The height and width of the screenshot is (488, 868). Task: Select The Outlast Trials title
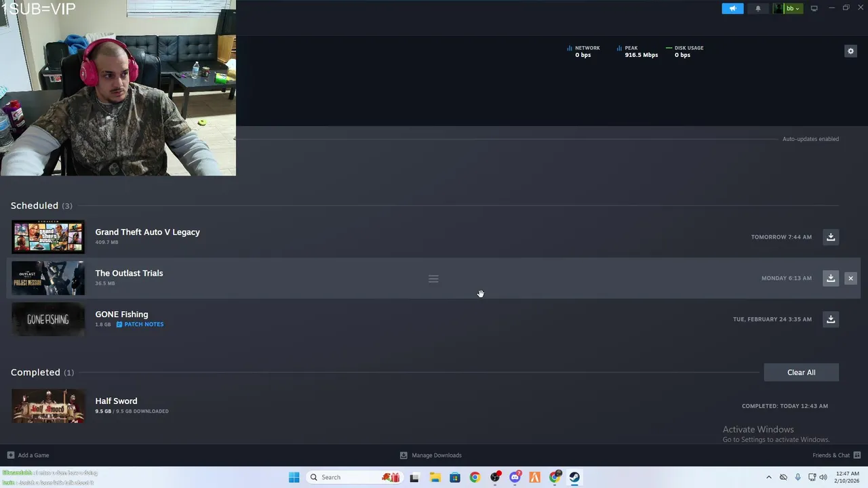click(x=129, y=273)
